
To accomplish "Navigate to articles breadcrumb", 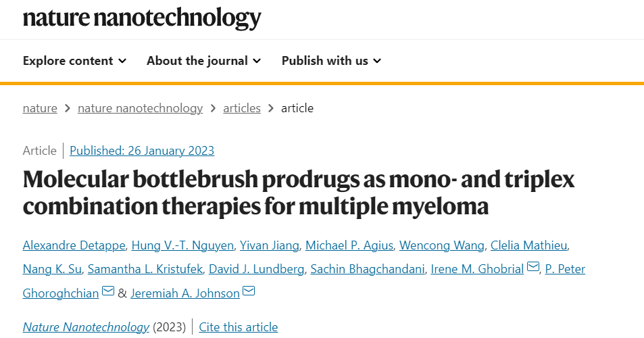I will click(242, 108).
